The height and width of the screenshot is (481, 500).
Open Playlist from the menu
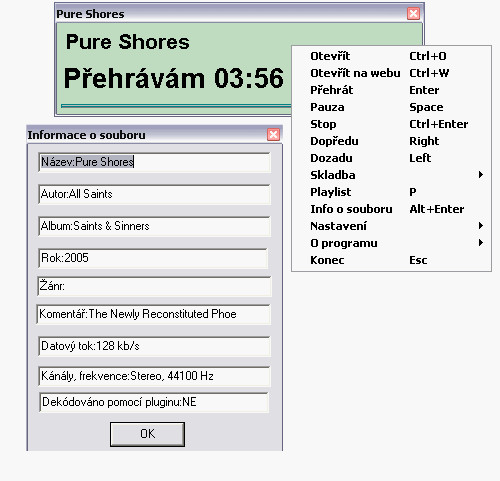pos(391,192)
